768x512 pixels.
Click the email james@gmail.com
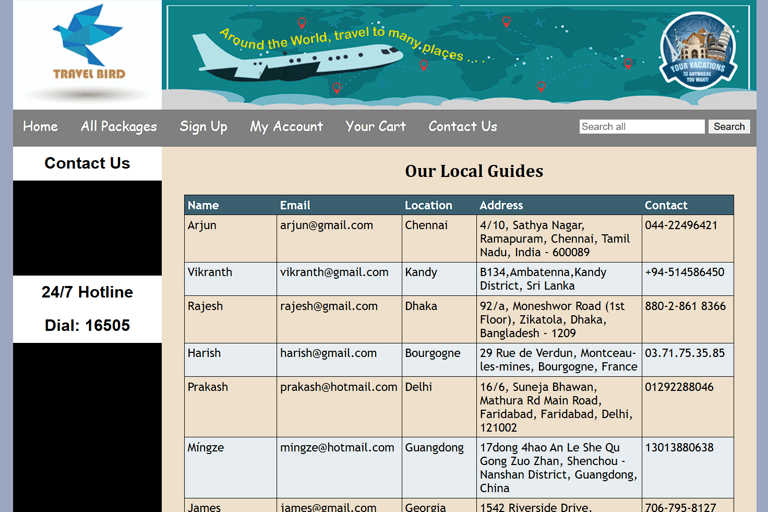pyautogui.click(x=328, y=507)
